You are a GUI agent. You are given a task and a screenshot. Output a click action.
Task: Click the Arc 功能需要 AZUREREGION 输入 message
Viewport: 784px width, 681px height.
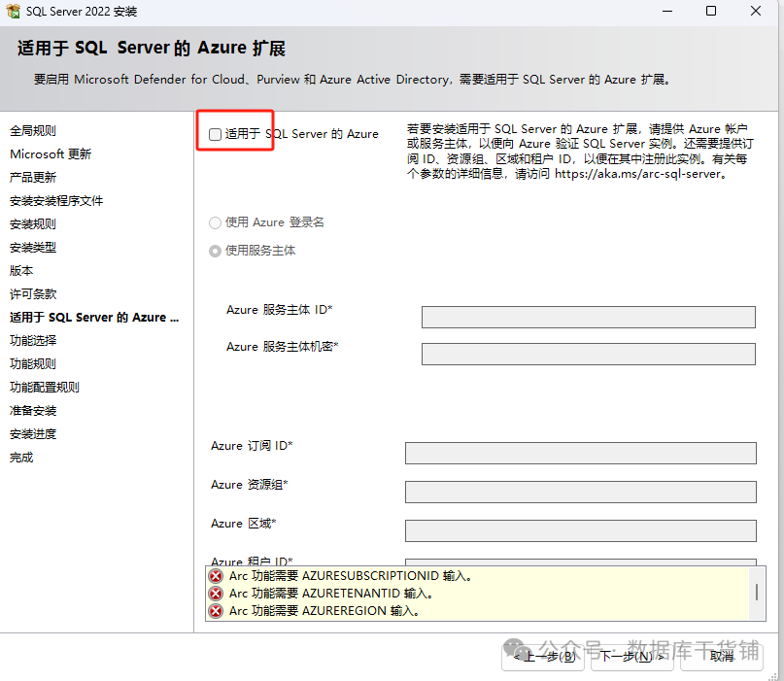click(x=324, y=611)
